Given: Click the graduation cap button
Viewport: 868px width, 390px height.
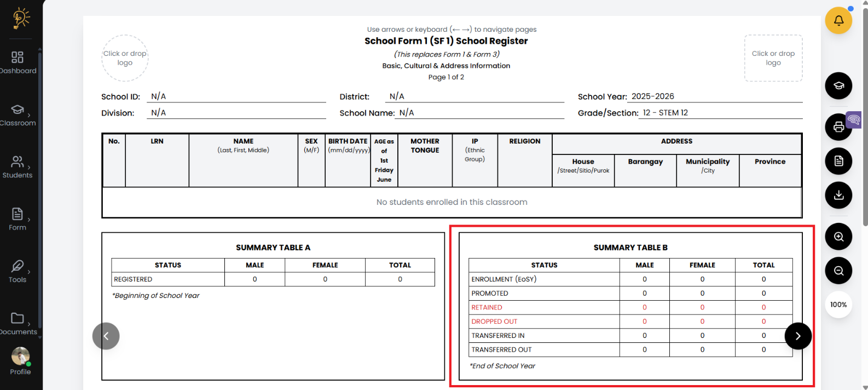Looking at the screenshot, I should coord(838,86).
